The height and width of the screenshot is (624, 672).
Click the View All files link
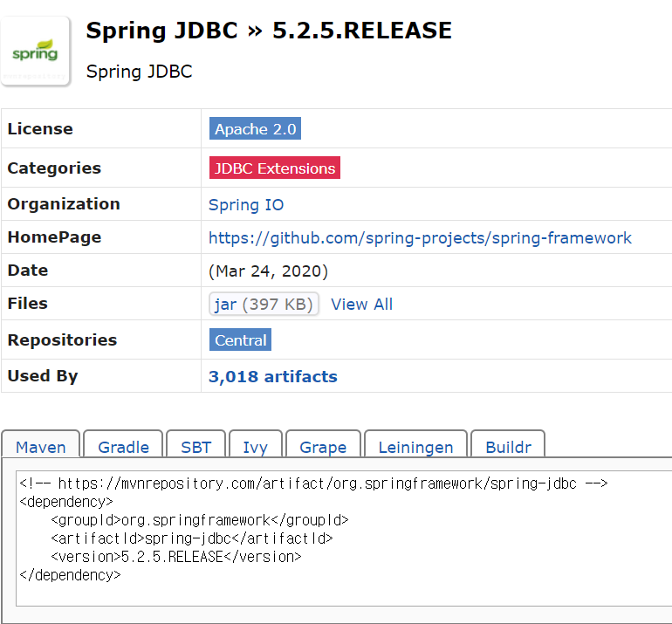[361, 305]
